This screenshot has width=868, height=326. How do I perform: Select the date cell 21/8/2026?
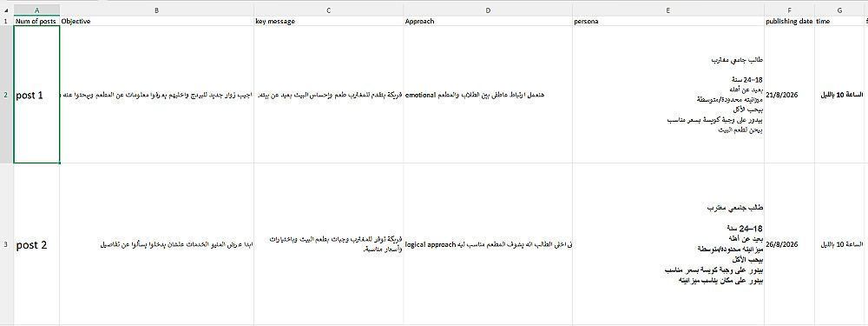tap(790, 95)
